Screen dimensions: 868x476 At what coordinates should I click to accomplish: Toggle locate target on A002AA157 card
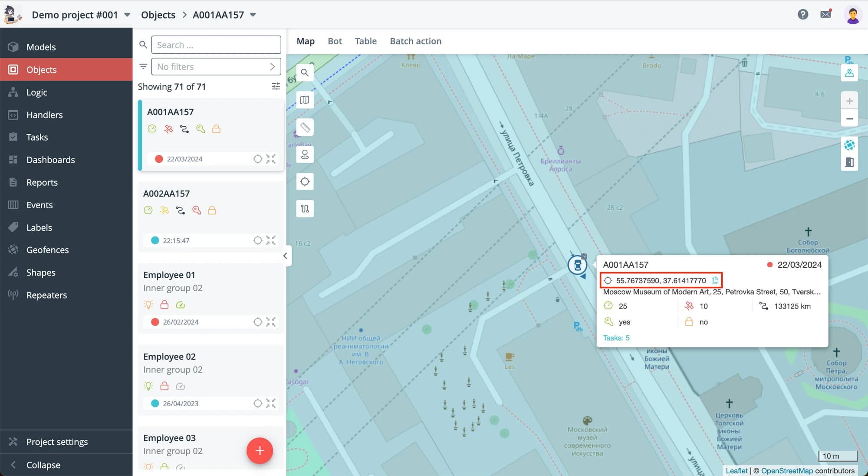(258, 240)
